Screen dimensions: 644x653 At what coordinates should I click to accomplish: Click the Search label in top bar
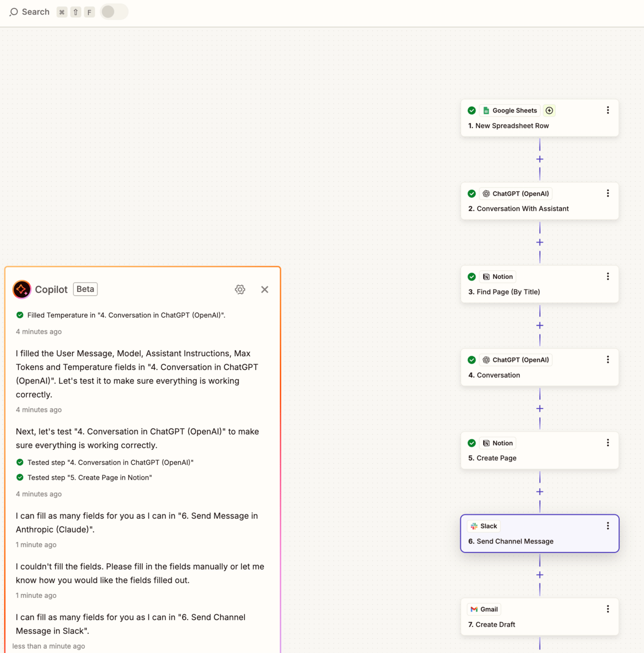click(x=35, y=12)
